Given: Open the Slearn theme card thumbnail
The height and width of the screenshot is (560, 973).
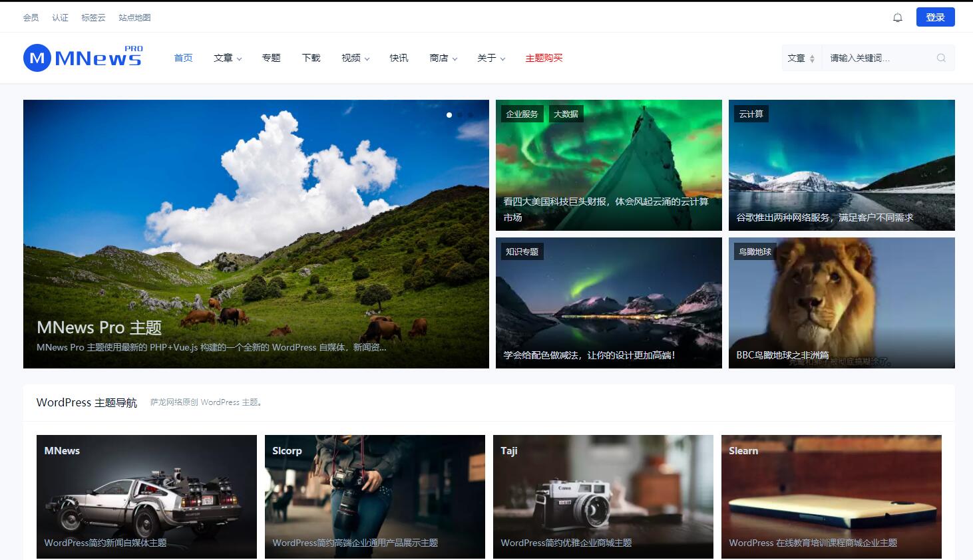Looking at the screenshot, I should click(831, 497).
